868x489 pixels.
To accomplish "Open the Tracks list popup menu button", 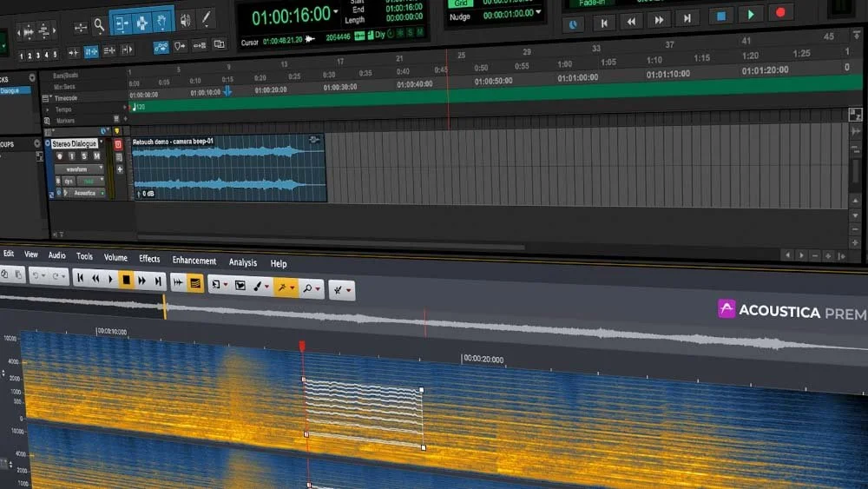I will [32, 78].
